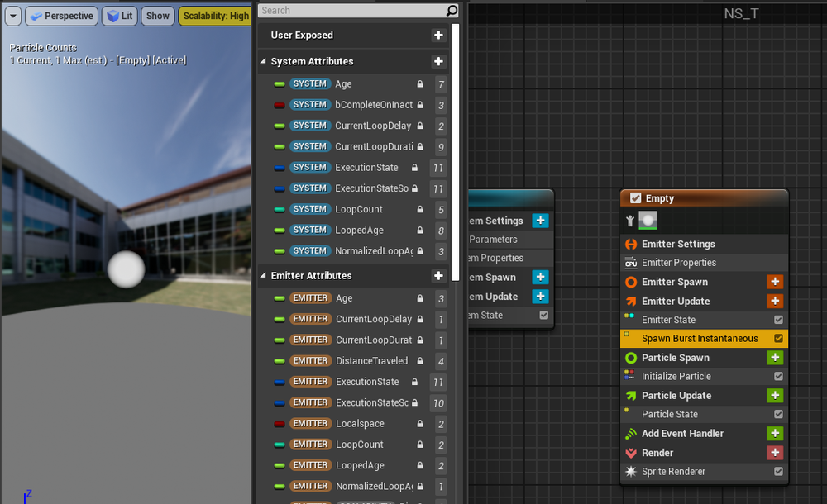Add module to Emitter Spawn

(x=775, y=282)
